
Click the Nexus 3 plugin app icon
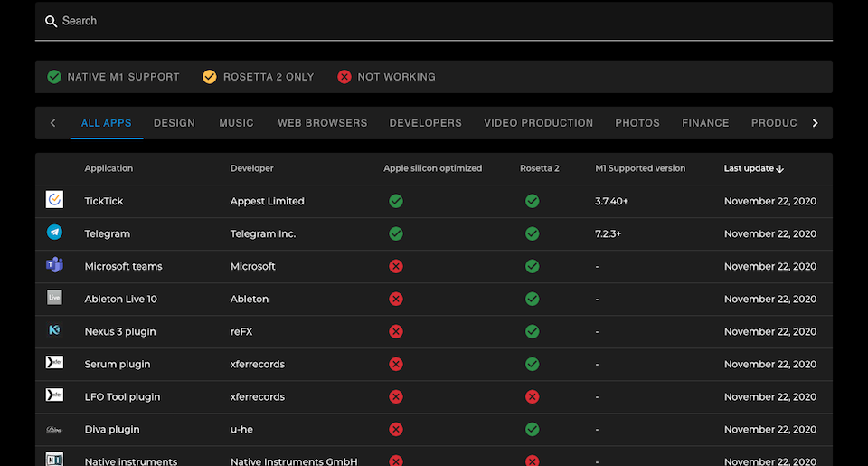tap(54, 330)
